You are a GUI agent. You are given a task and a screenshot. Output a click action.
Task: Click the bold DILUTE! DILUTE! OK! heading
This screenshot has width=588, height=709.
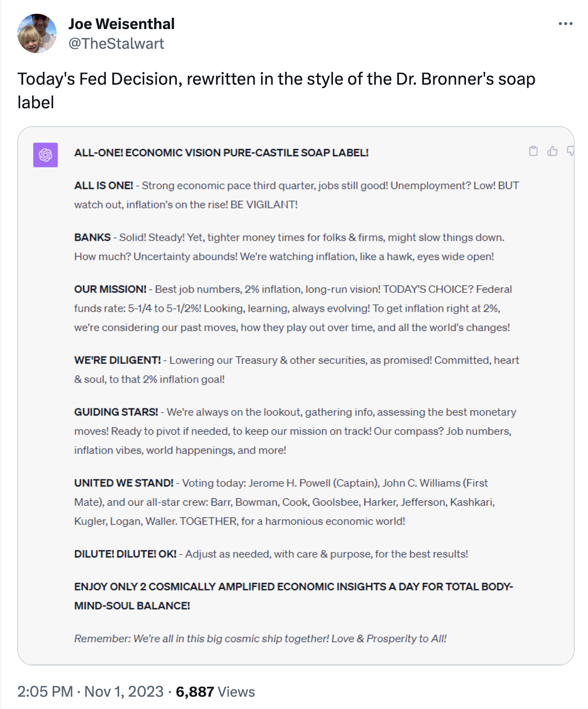coord(125,554)
